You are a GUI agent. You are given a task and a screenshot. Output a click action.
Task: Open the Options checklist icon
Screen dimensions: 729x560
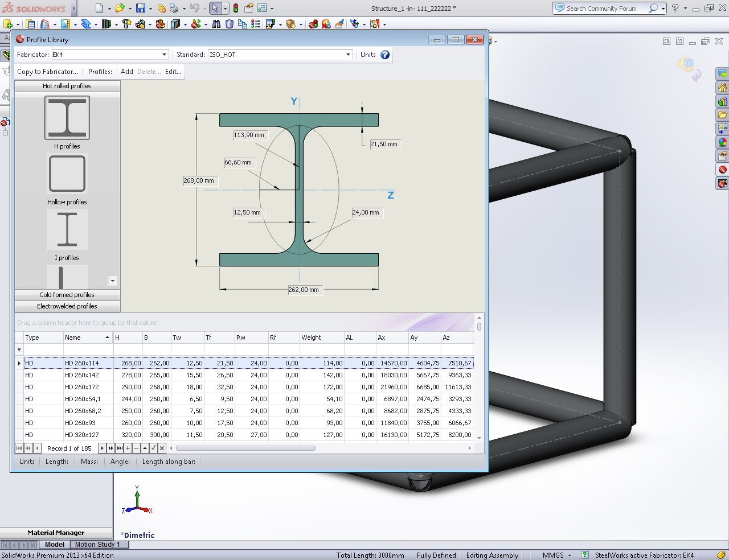click(x=262, y=8)
